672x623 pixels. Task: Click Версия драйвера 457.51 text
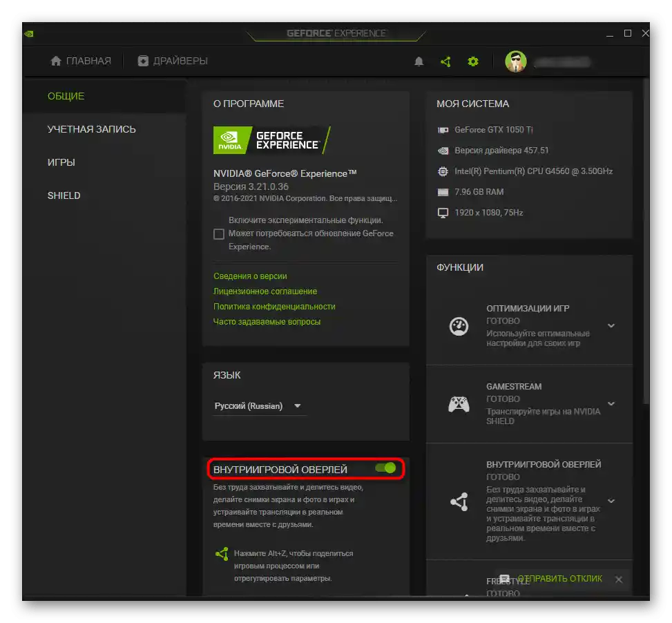[501, 151]
